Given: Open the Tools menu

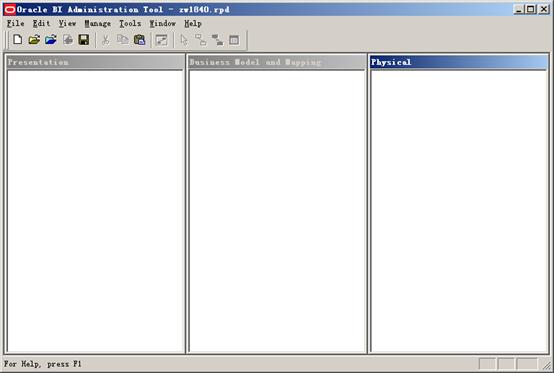Looking at the screenshot, I should [x=130, y=24].
